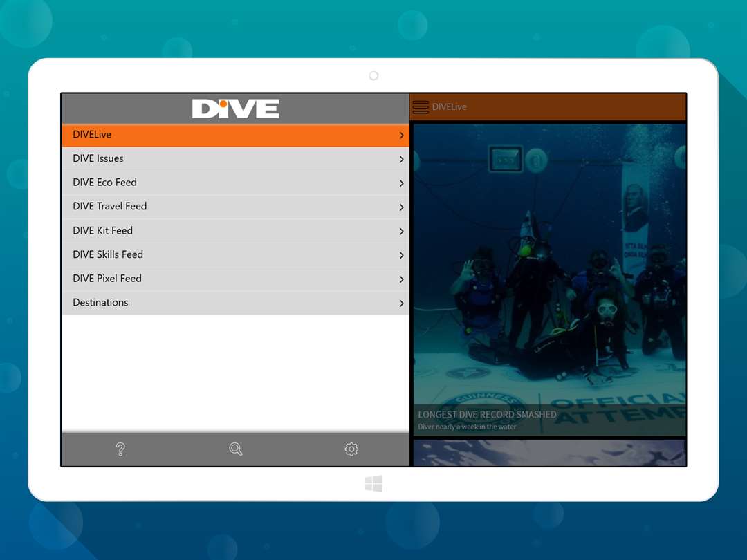Viewport: 747px width, 560px height.
Task: Open the DIVE Skills Feed entry
Action: click(x=235, y=254)
